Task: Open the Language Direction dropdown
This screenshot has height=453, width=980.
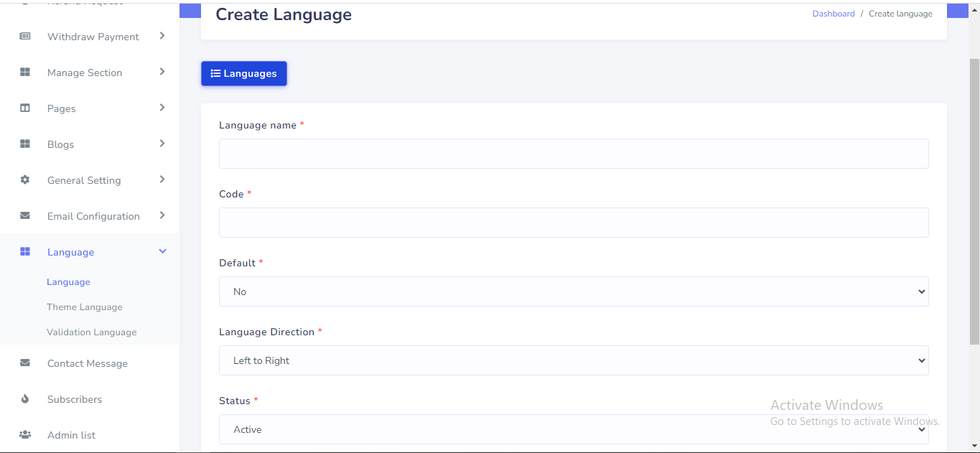Action: click(573, 360)
